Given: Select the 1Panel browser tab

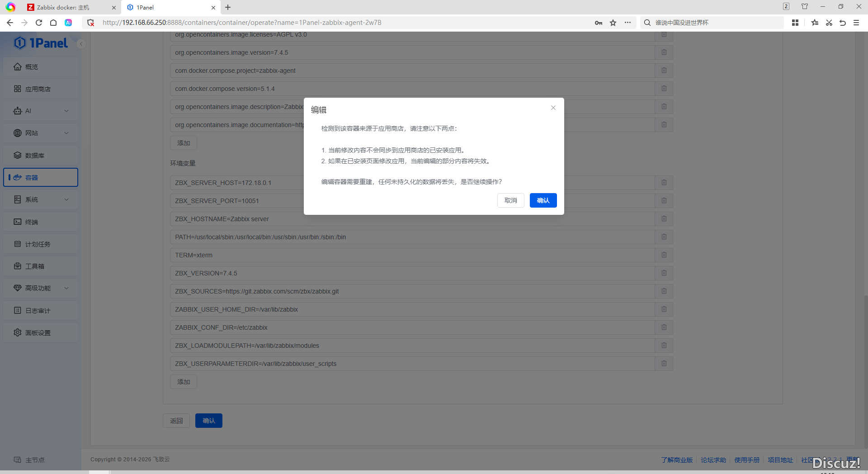Looking at the screenshot, I should click(x=171, y=7).
